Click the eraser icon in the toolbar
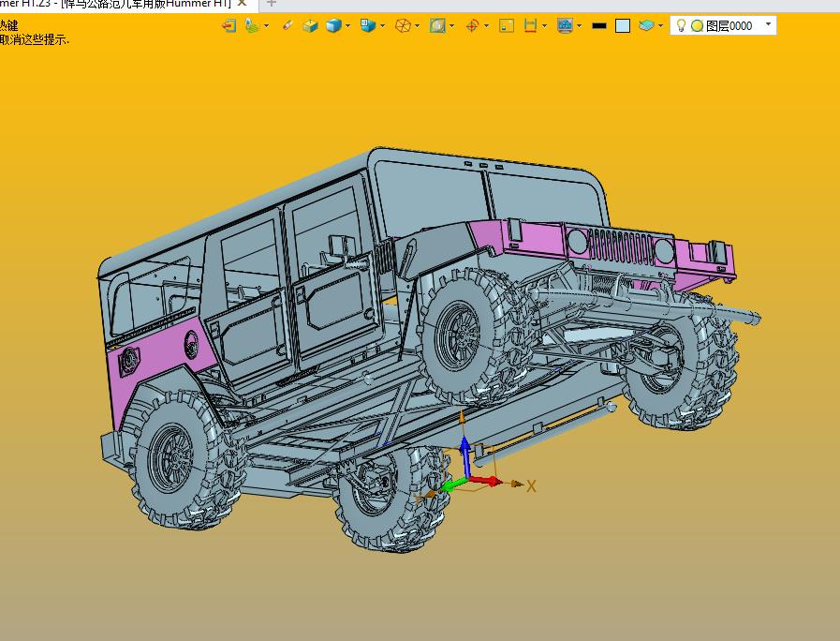This screenshot has height=641, width=840. click(287, 25)
